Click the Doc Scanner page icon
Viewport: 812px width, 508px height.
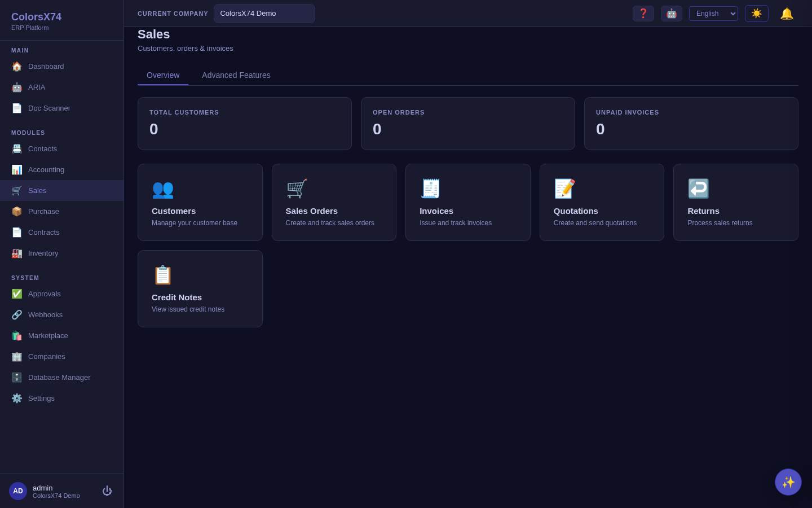[x=17, y=108]
